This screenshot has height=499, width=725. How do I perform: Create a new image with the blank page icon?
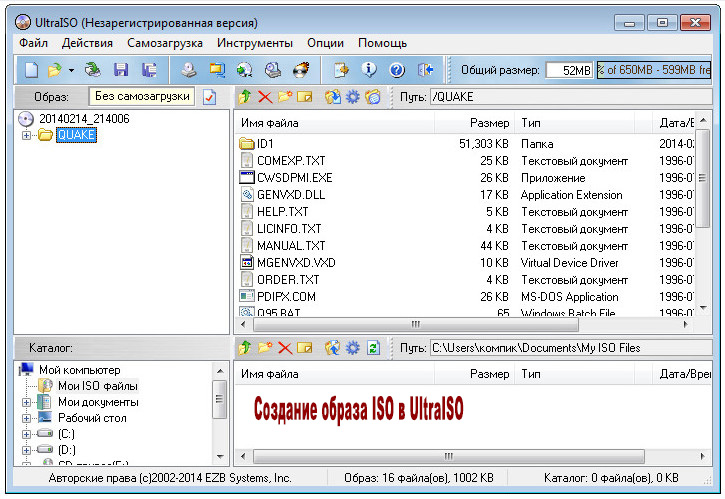coord(31,70)
